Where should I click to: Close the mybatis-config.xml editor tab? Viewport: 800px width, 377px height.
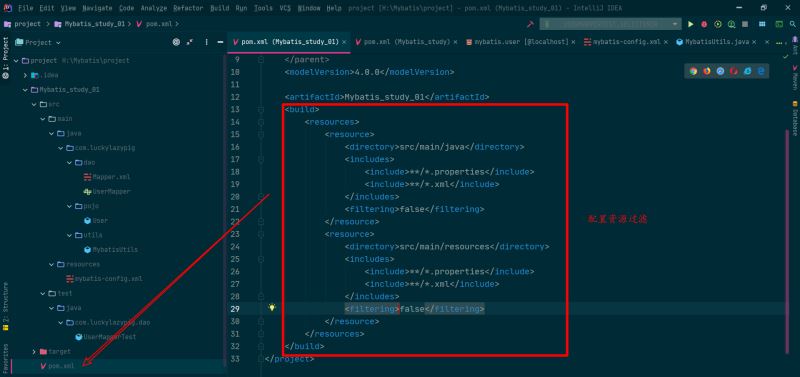coord(666,42)
